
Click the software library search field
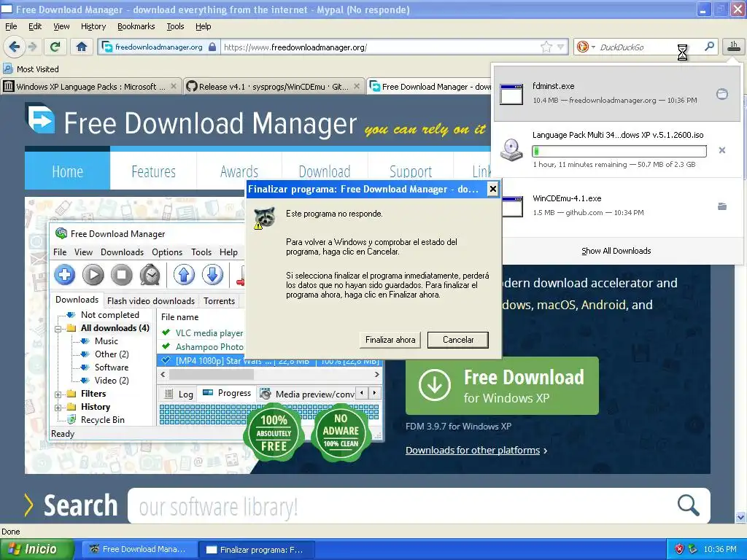click(x=400, y=506)
